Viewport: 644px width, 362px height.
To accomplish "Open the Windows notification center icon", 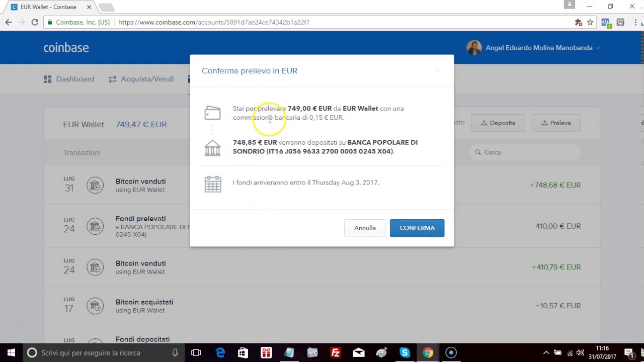I will pos(629,353).
